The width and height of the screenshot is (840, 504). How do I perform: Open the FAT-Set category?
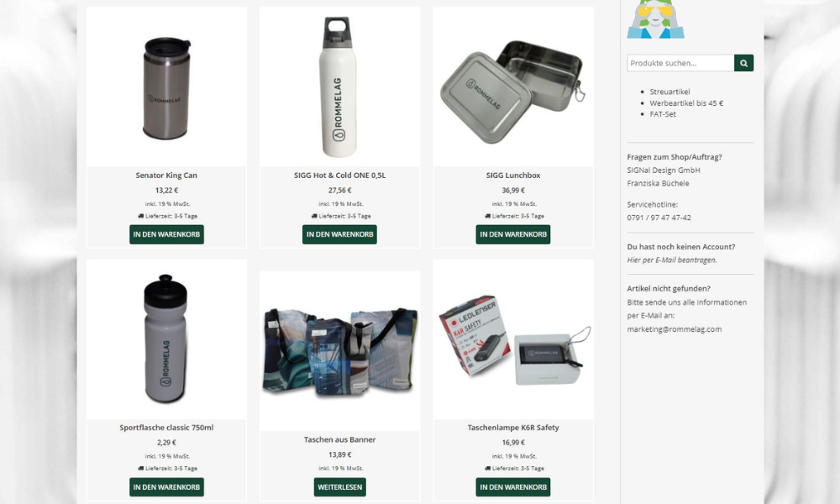[663, 114]
